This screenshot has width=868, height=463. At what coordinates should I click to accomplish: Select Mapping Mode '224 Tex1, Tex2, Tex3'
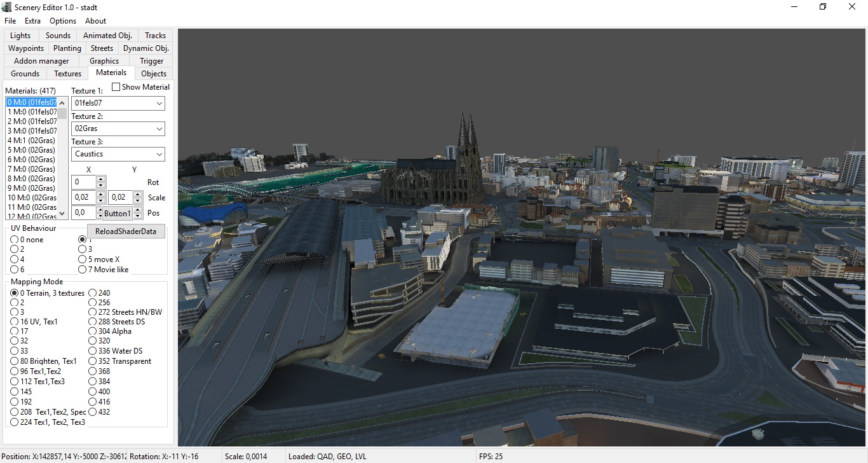tap(48, 422)
